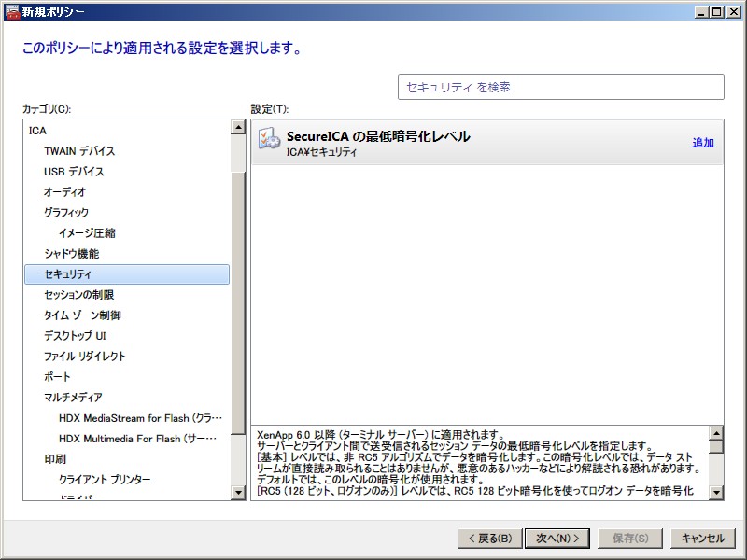Select SecureICA の最低暗号化レベル setting row

coord(467,143)
